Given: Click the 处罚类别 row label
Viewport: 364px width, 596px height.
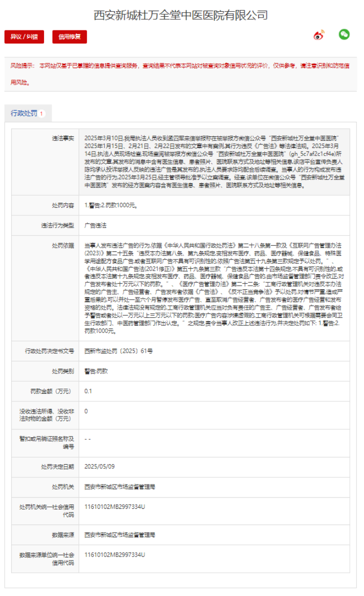Looking at the screenshot, I should (63, 371).
